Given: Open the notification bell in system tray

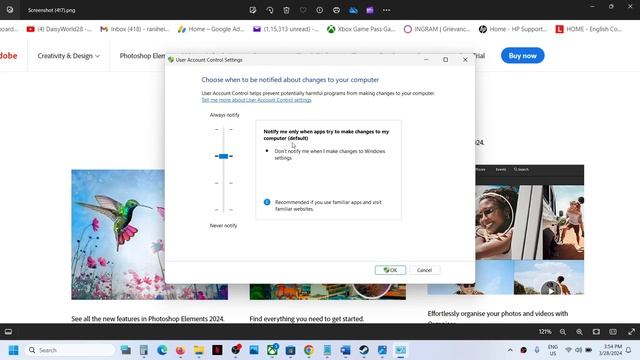Looking at the screenshot, I should (629, 350).
